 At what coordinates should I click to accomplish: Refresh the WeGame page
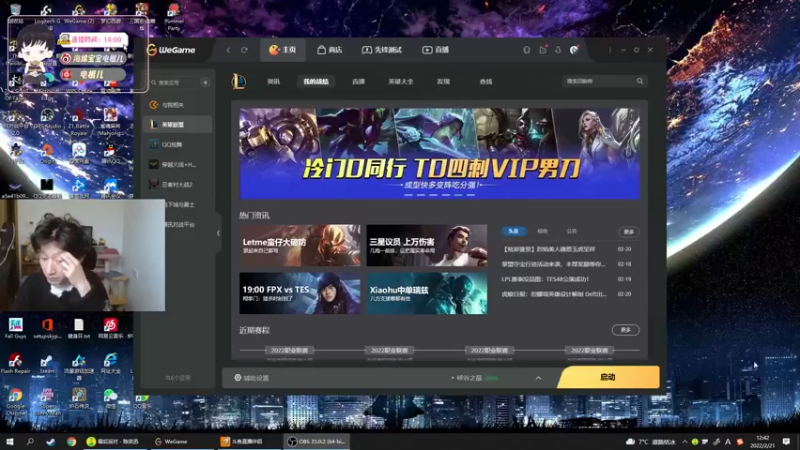point(244,50)
